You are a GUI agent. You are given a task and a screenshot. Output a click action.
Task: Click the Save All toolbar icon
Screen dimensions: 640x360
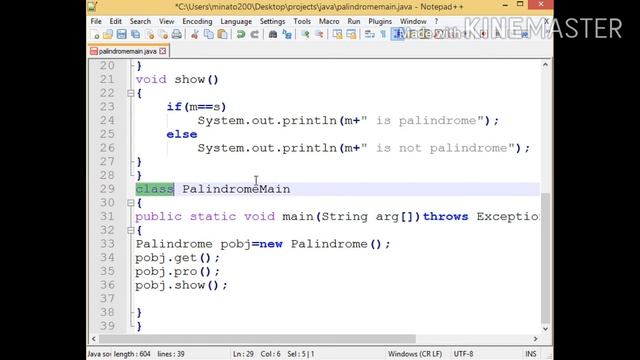135,35
